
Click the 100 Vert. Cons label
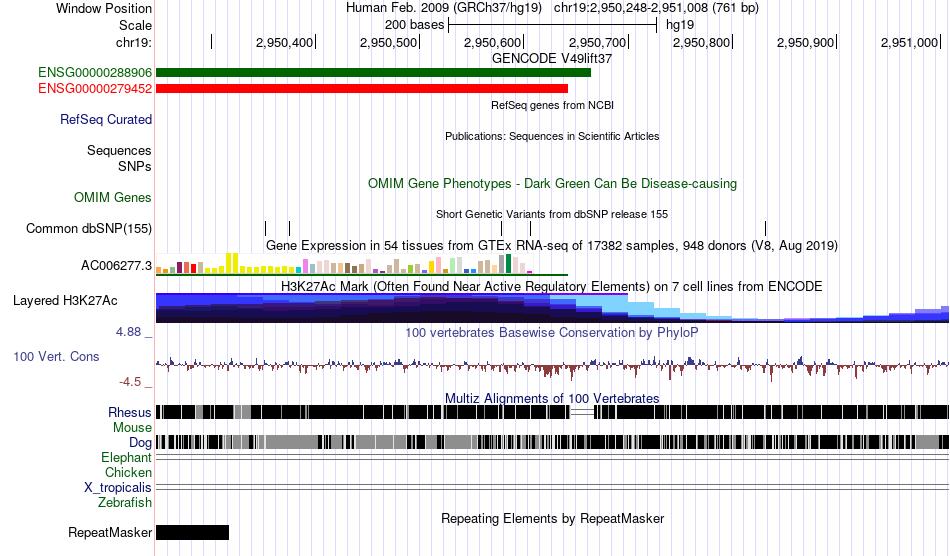point(56,356)
